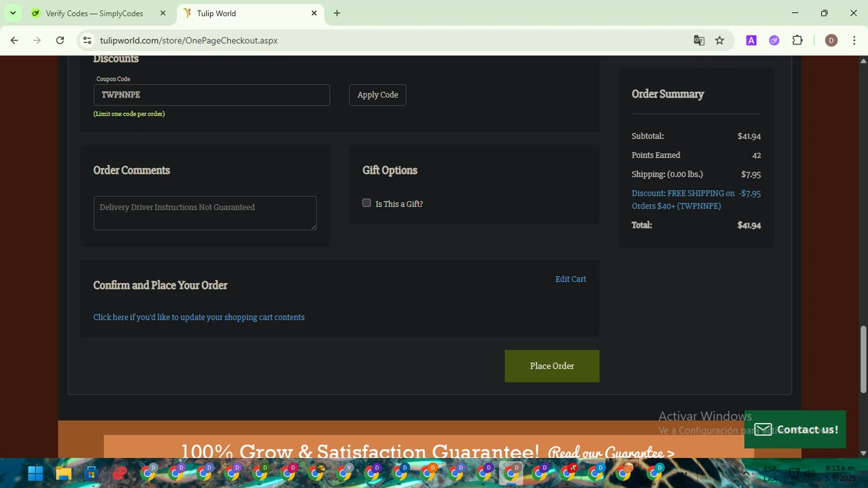Open the round purple tag extension
868x488 pixels.
[774, 41]
